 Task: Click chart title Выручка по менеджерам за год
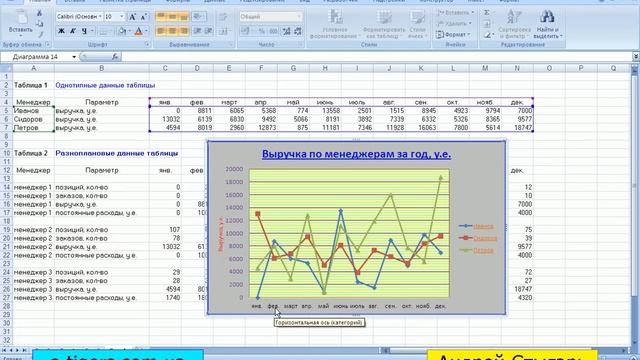tap(356, 154)
